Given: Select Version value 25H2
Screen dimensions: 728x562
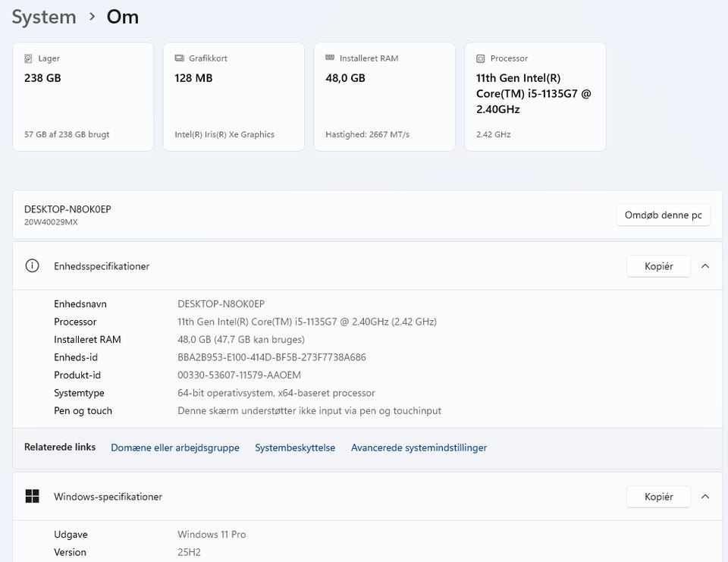Looking at the screenshot, I should [189, 552].
